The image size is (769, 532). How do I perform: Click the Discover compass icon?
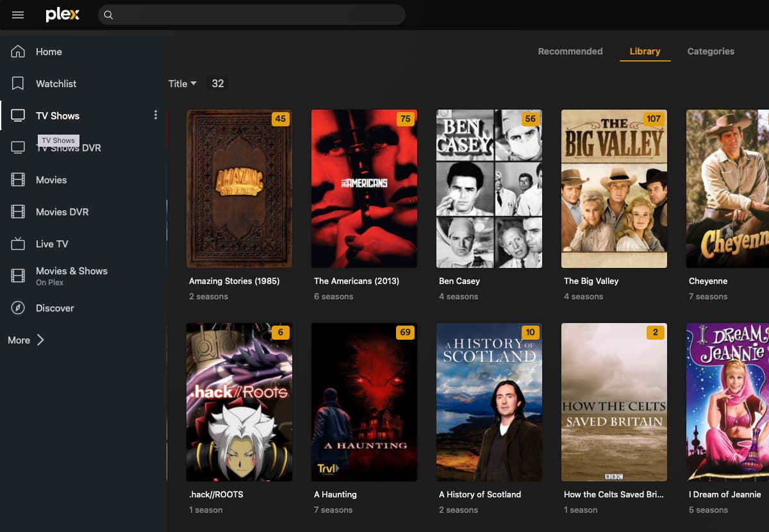pyautogui.click(x=18, y=308)
